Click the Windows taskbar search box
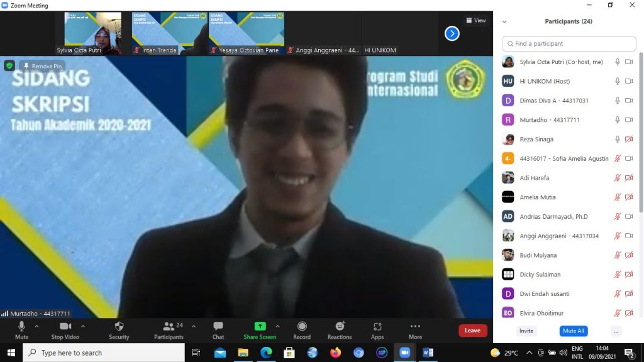Screen dimensions: 644x362 [104, 353]
